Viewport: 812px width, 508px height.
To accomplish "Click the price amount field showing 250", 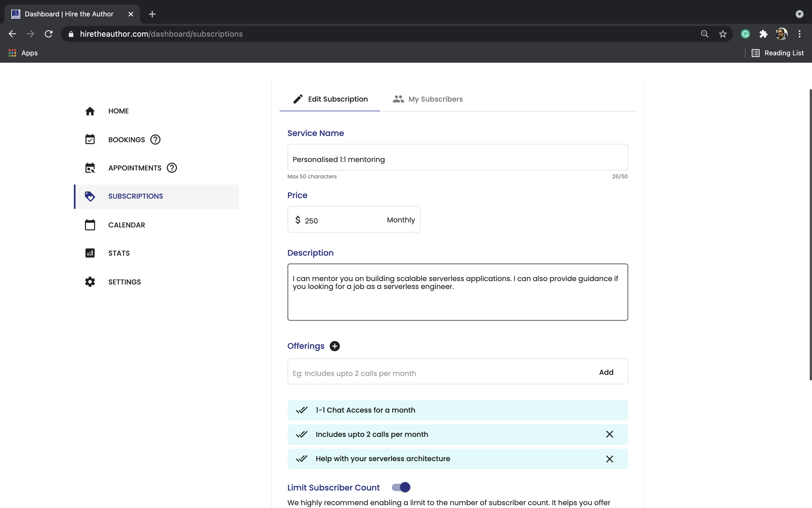I will click(x=342, y=220).
